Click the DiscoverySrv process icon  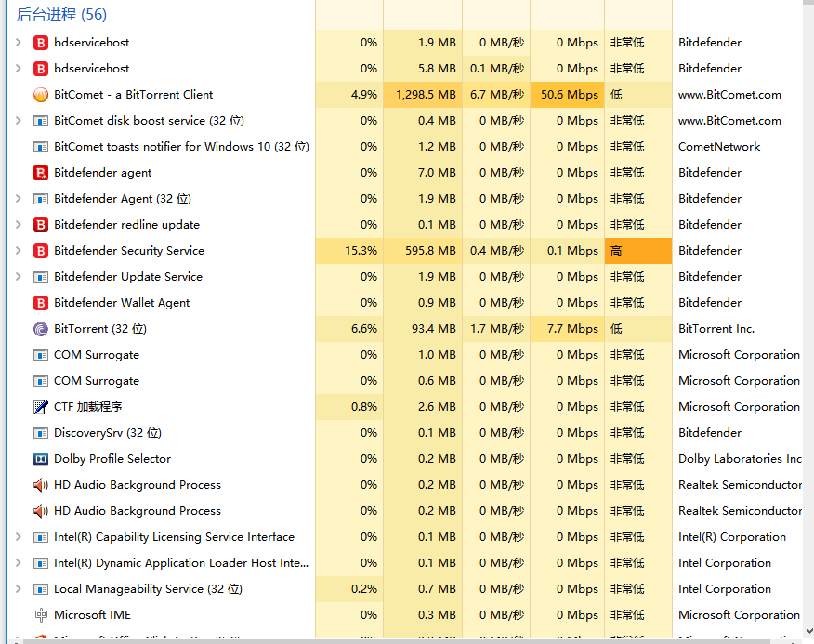[41, 433]
